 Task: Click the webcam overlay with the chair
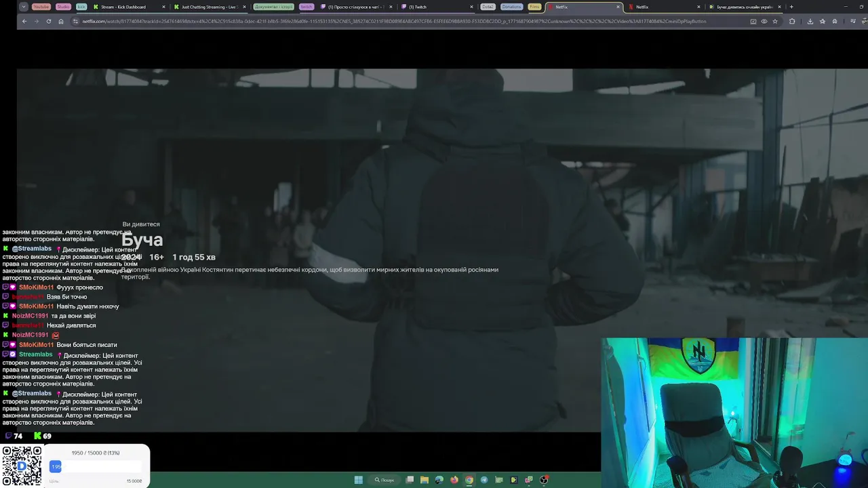[734, 412]
